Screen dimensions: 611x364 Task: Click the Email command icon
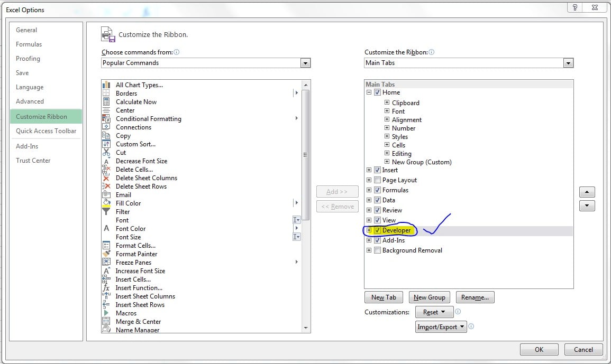106,194
